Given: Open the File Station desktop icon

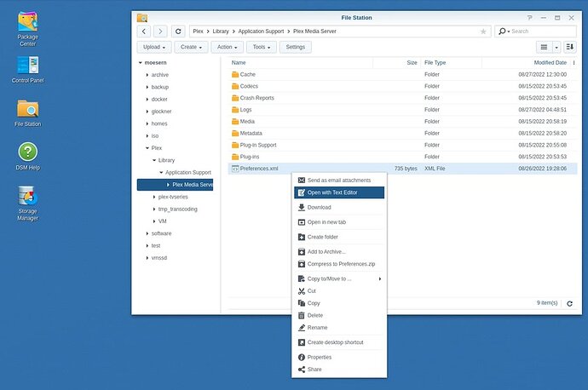Looking at the screenshot, I should (28, 112).
